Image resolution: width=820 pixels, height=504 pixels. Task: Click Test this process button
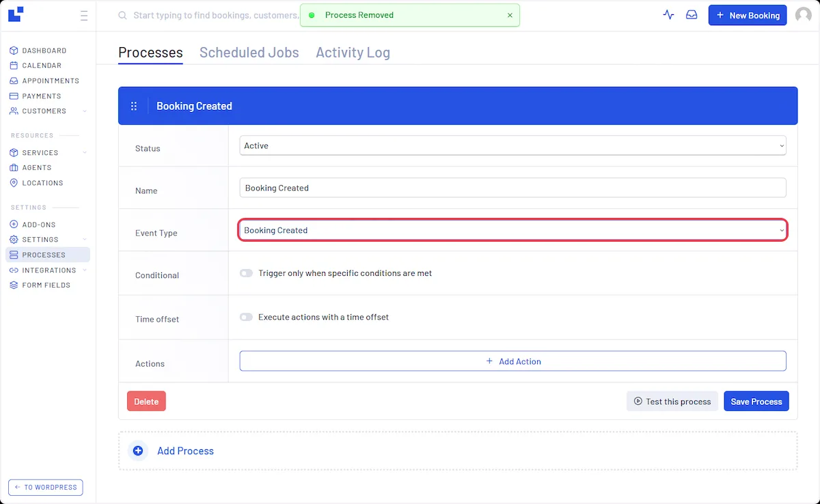672,402
